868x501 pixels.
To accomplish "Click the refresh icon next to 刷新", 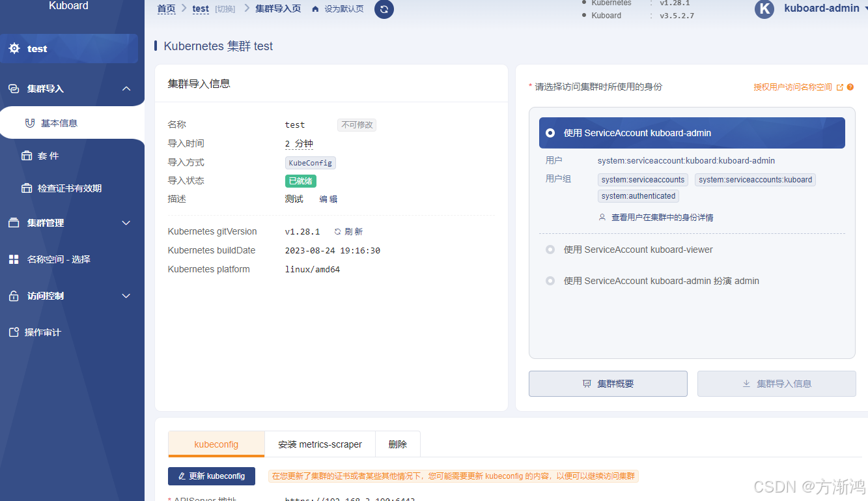I will (x=337, y=232).
